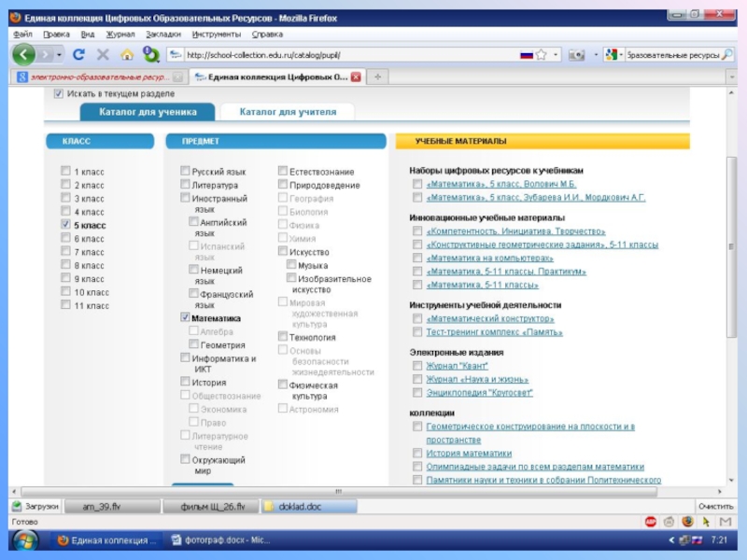Switch to Каталог для учителя tab
Viewport: 747px width, 560px height.
click(x=288, y=112)
